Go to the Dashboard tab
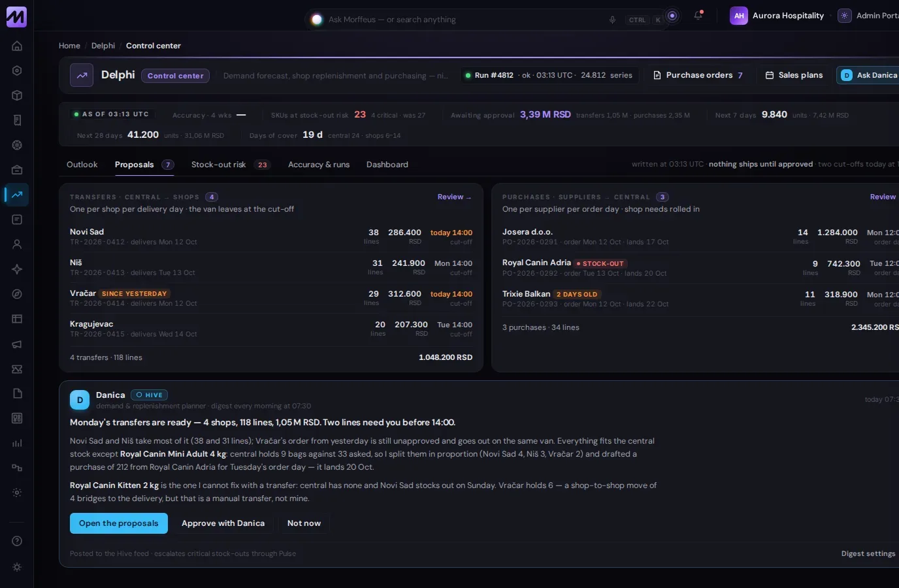 (x=387, y=165)
